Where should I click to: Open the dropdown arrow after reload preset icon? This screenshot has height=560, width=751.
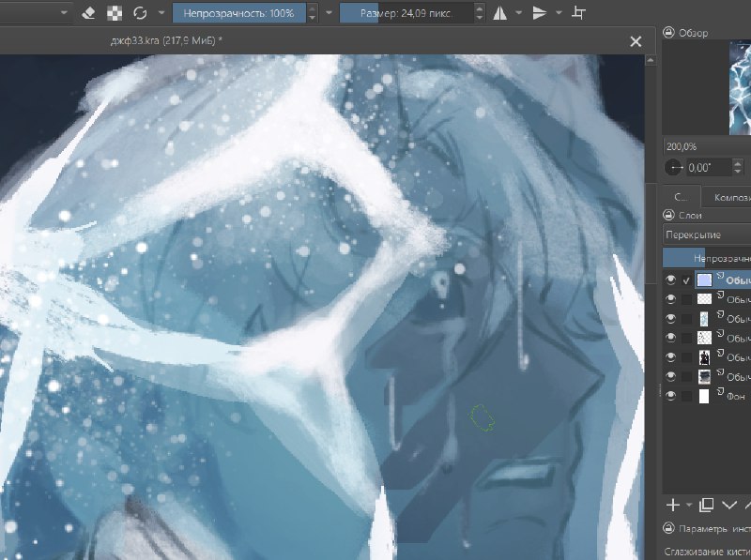(x=161, y=13)
